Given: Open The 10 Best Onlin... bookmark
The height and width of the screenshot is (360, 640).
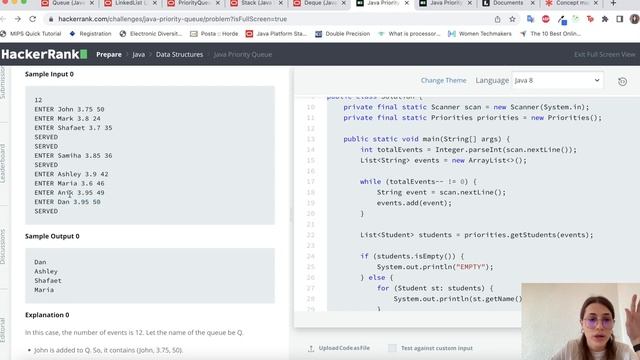Looking at the screenshot, I should point(551,34).
